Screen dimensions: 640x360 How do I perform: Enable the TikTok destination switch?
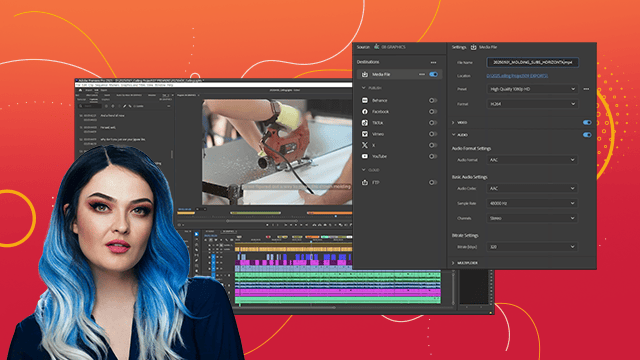[433, 122]
